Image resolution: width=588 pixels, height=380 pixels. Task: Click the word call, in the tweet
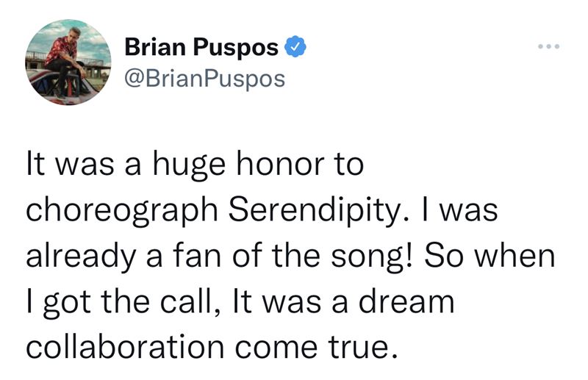click(x=190, y=302)
